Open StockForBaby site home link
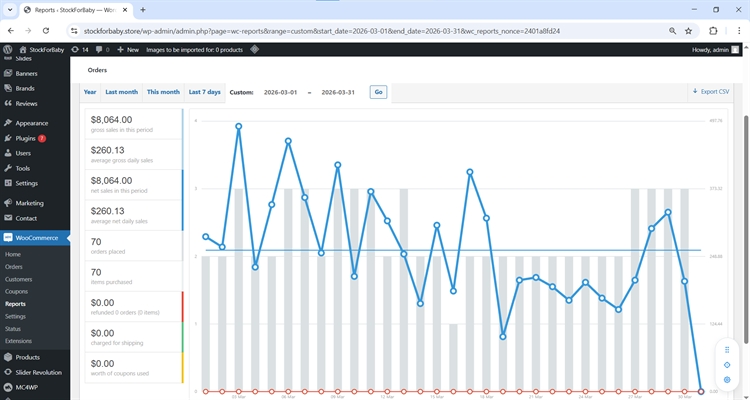Image resolution: width=750 pixels, height=400 pixels. click(42, 50)
